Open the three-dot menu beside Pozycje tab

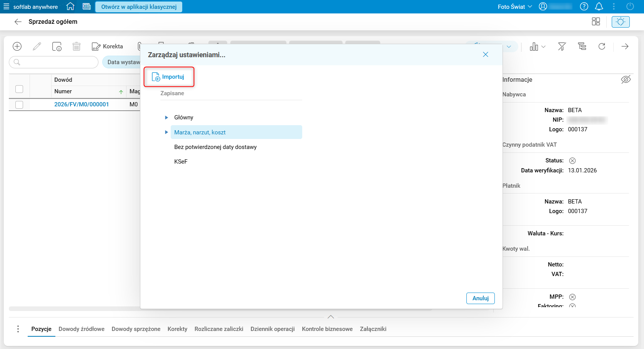18,329
